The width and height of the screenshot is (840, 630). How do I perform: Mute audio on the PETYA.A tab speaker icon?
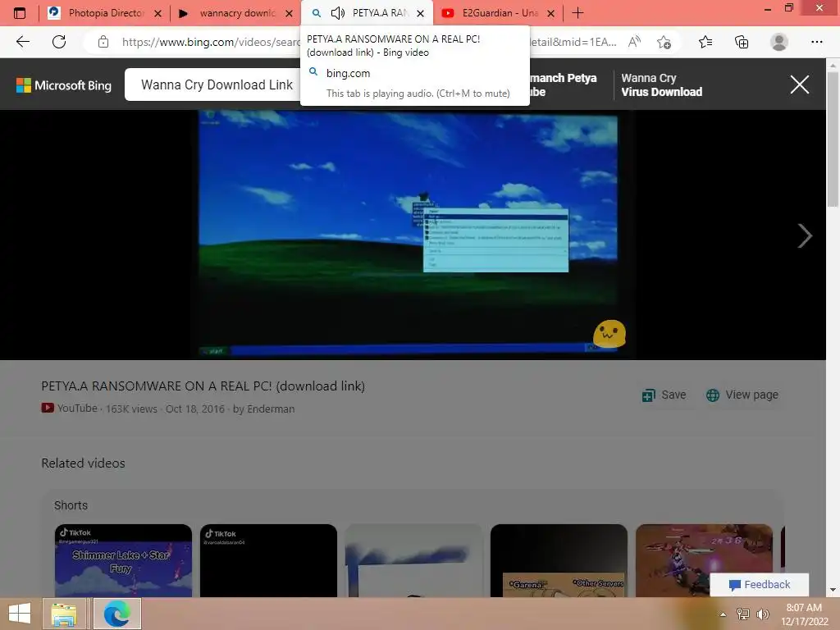(337, 13)
